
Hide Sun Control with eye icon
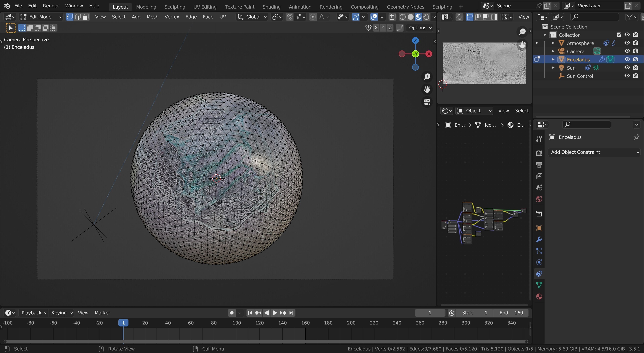pos(627,76)
